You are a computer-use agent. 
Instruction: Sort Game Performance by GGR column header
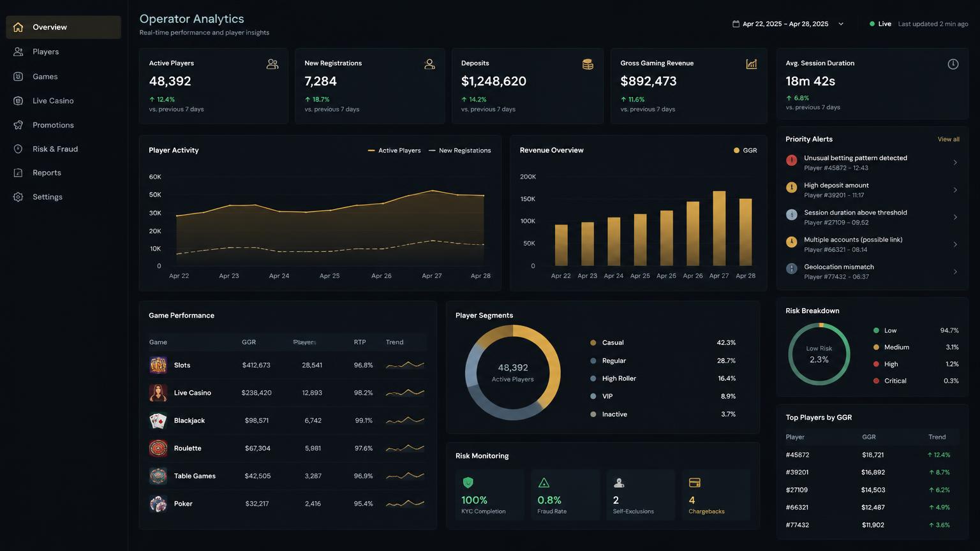(x=249, y=342)
